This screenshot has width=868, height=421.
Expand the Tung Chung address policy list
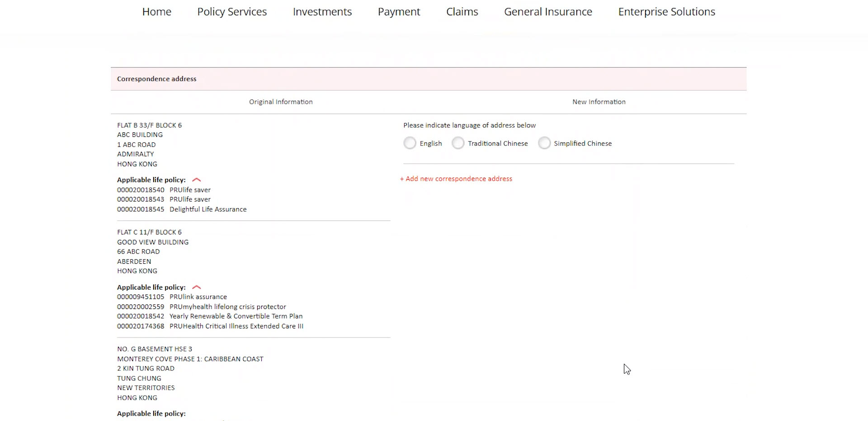tap(197, 413)
